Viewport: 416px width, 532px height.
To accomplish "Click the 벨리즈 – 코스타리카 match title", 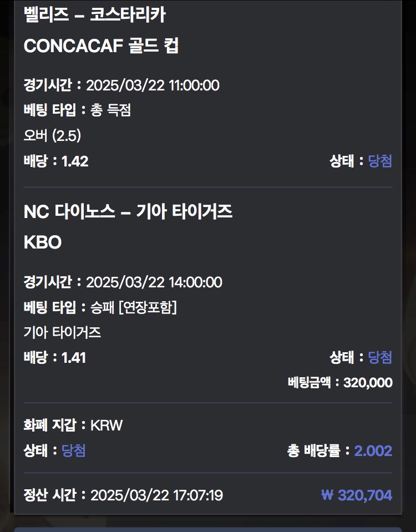I will (x=94, y=15).
